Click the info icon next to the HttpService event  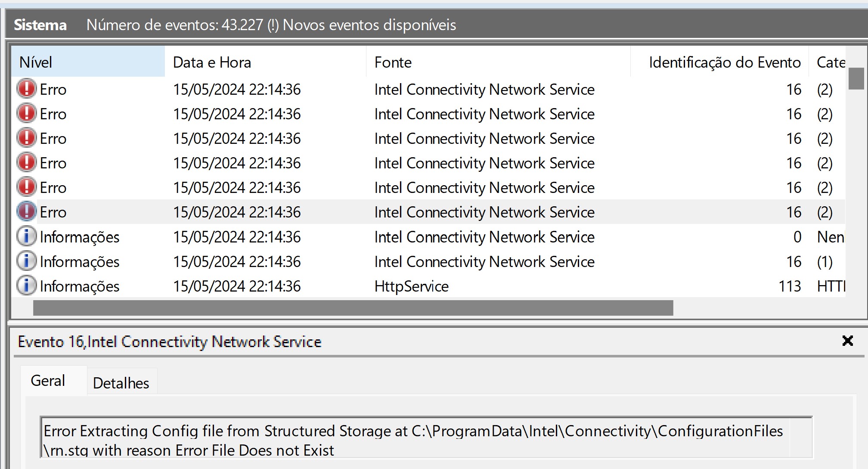pos(26,286)
